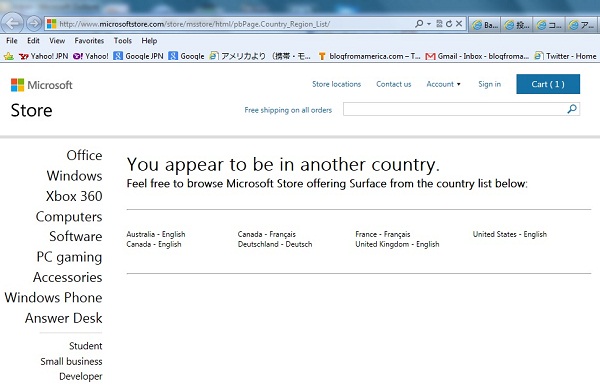Open the Favorites menu
Screen dimensions: 600x387
click(89, 41)
